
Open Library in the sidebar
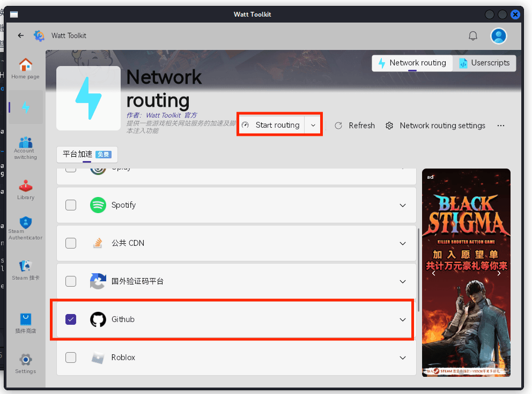[25, 190]
